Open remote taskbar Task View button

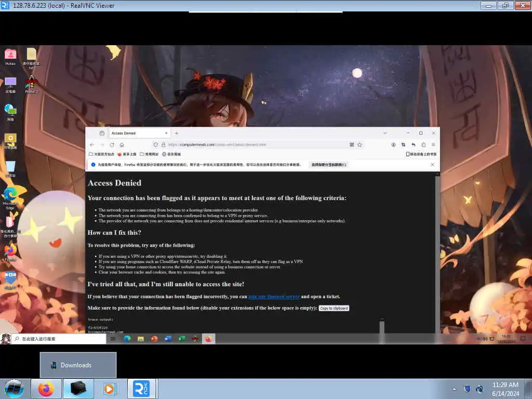coord(113,339)
